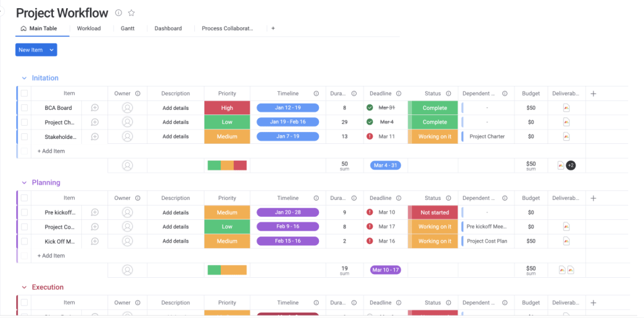Open deliverable file icon in BCA Board row
The width and height of the screenshot is (644, 318).
coord(567,108)
